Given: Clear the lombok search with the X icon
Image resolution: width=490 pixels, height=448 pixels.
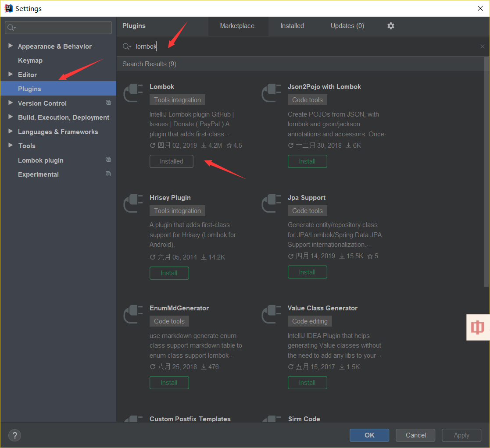Looking at the screenshot, I should 482,46.
